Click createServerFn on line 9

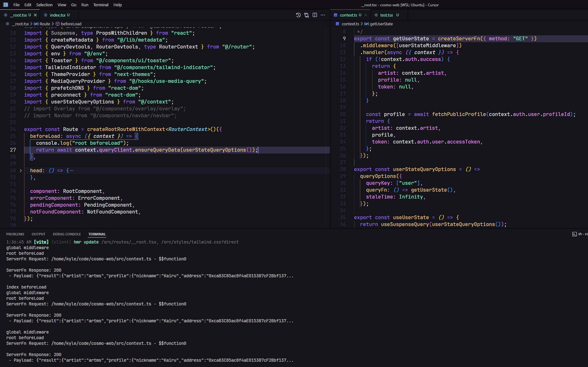(x=459, y=39)
